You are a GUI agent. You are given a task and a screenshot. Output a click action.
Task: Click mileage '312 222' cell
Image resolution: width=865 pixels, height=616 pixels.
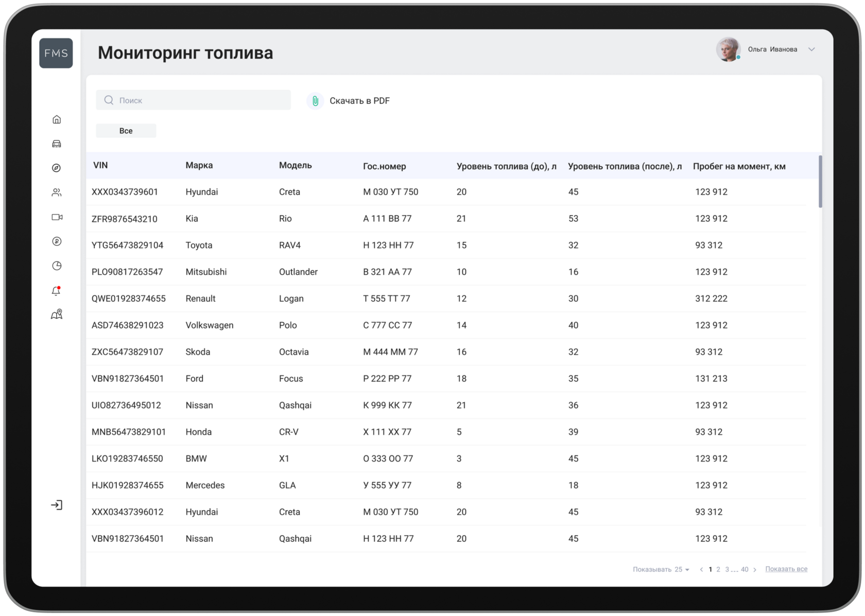[x=711, y=299]
